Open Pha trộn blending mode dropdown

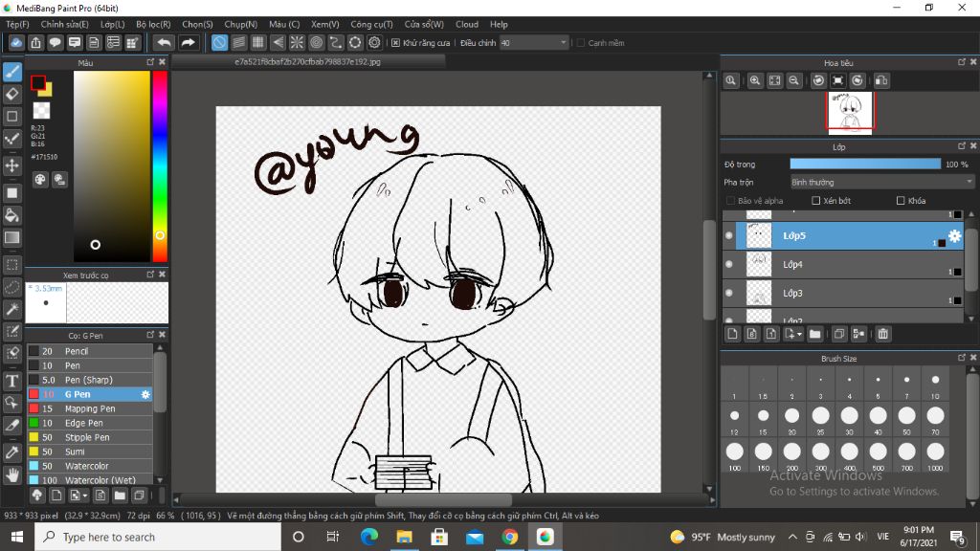[x=881, y=183]
